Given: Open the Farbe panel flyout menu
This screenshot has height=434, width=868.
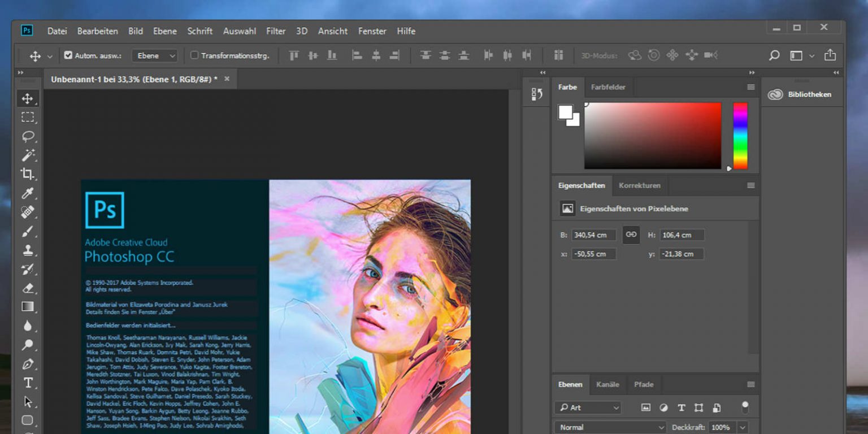Looking at the screenshot, I should pyautogui.click(x=750, y=87).
